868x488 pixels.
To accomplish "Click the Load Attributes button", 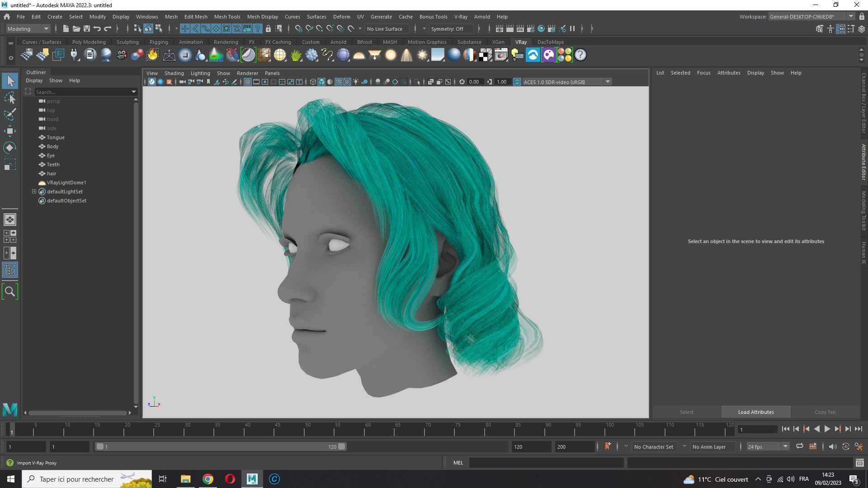I will [756, 412].
